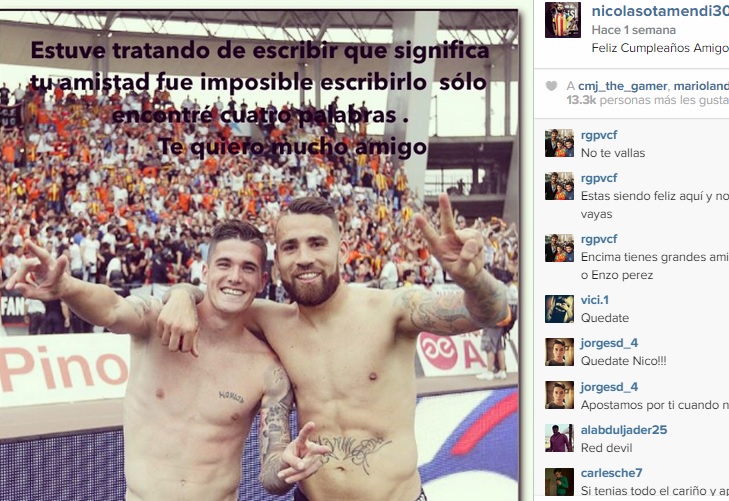This screenshot has height=501, width=729.
Task: Click the heart like icon
Action: [x=551, y=86]
